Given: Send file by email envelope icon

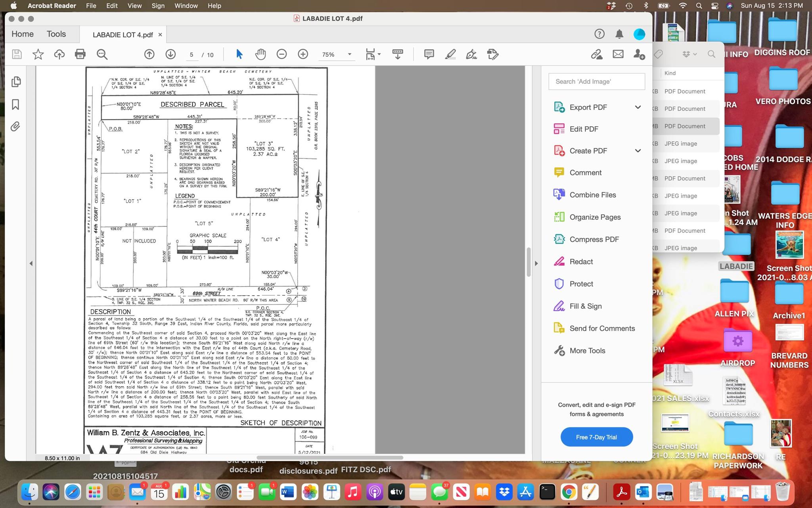Looking at the screenshot, I should (x=618, y=54).
